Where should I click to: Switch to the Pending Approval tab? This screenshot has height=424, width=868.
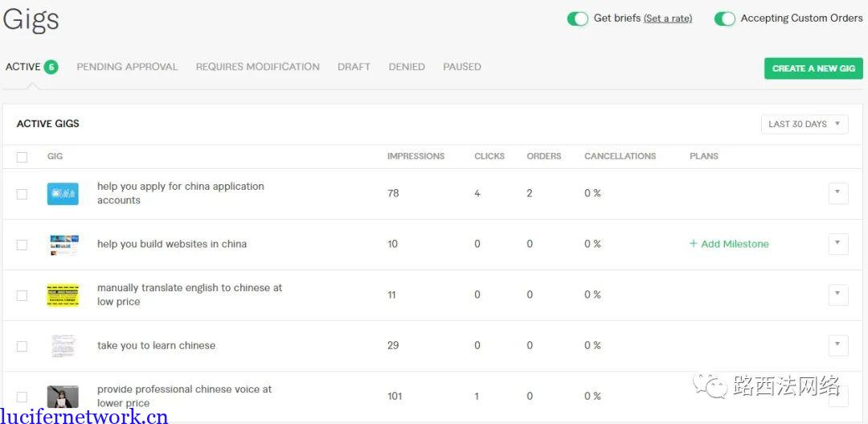click(127, 67)
